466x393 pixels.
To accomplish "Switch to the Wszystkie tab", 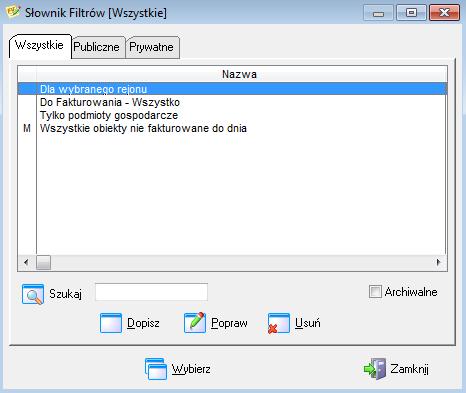I will pyautogui.click(x=40, y=46).
